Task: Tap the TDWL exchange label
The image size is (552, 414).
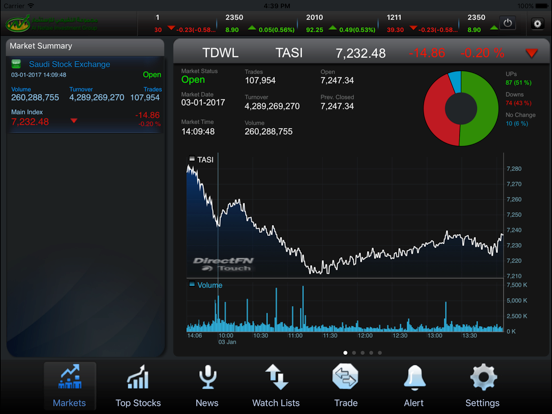Action: point(220,53)
